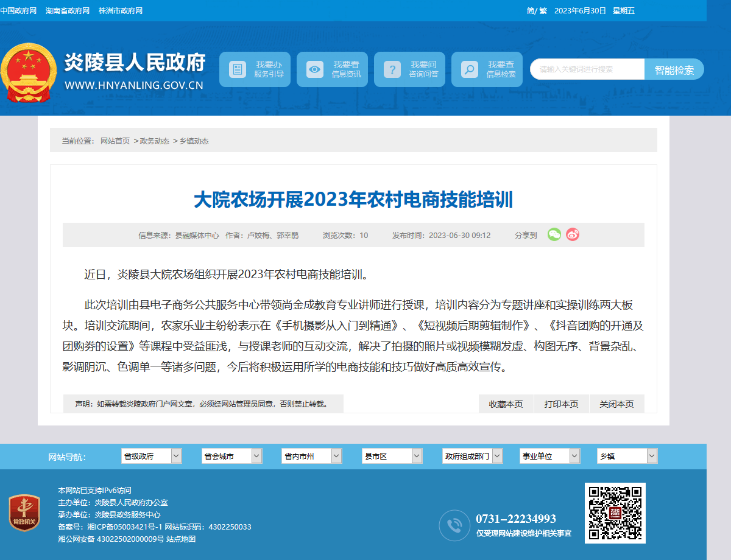This screenshot has height=560, width=731.
Task: Open the 我要看 information eye icon
Action: pyautogui.click(x=315, y=69)
